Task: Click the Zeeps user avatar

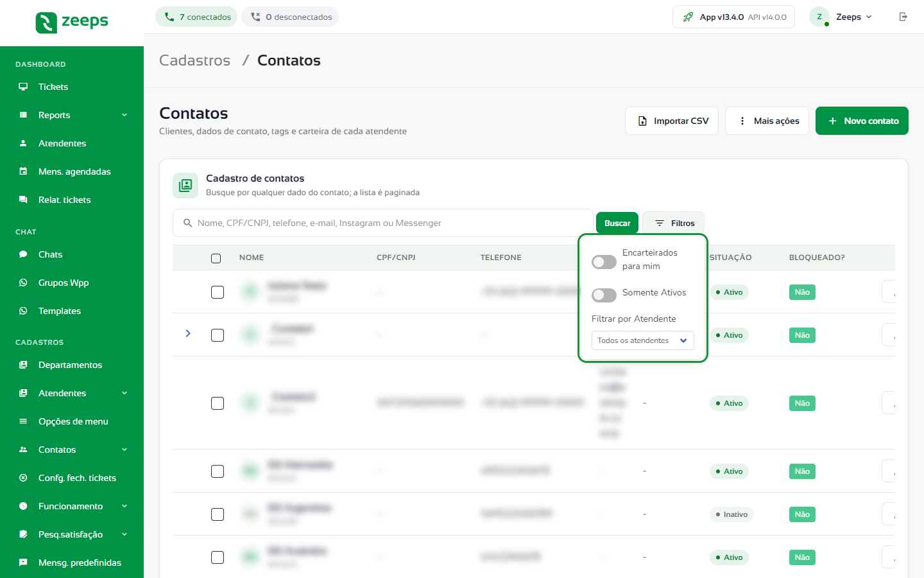Action: click(819, 17)
